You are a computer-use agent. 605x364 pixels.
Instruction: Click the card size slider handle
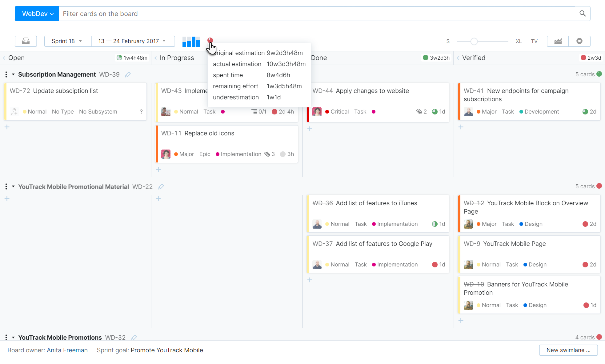(x=474, y=41)
